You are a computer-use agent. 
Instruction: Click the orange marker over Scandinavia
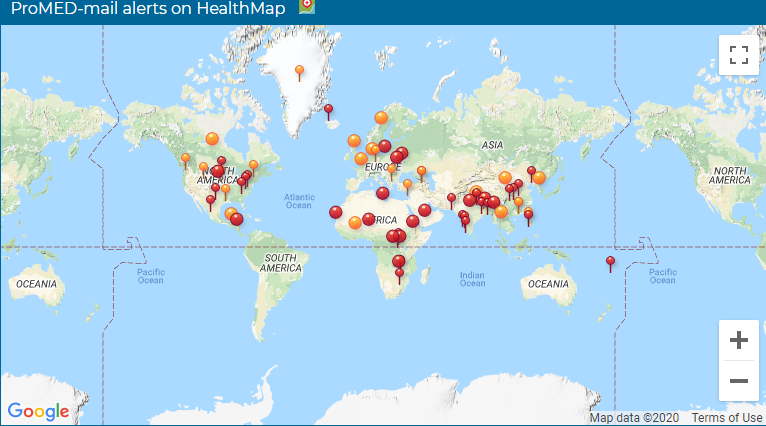(x=381, y=118)
